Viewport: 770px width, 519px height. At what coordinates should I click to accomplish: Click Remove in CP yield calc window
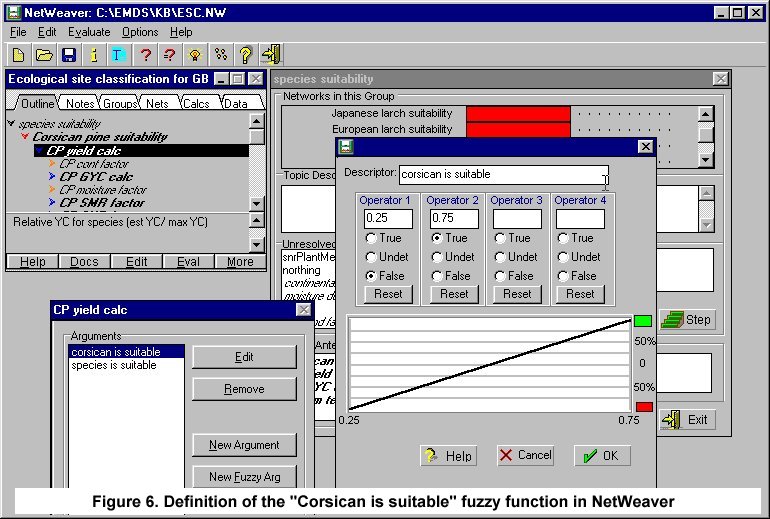pyautogui.click(x=244, y=389)
